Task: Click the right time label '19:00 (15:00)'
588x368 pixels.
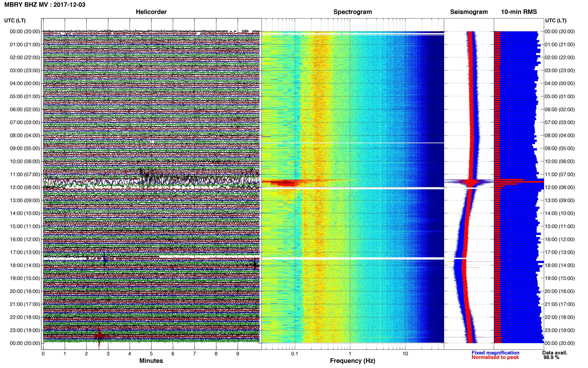Action: (x=560, y=278)
